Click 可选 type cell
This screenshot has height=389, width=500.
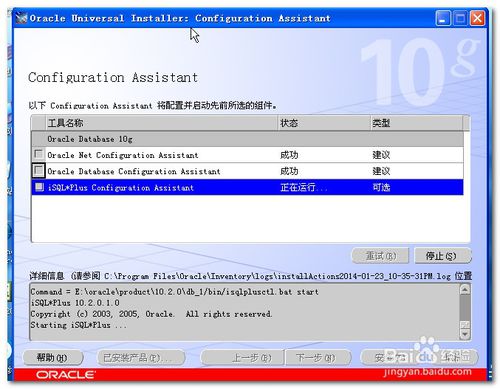tap(381, 188)
